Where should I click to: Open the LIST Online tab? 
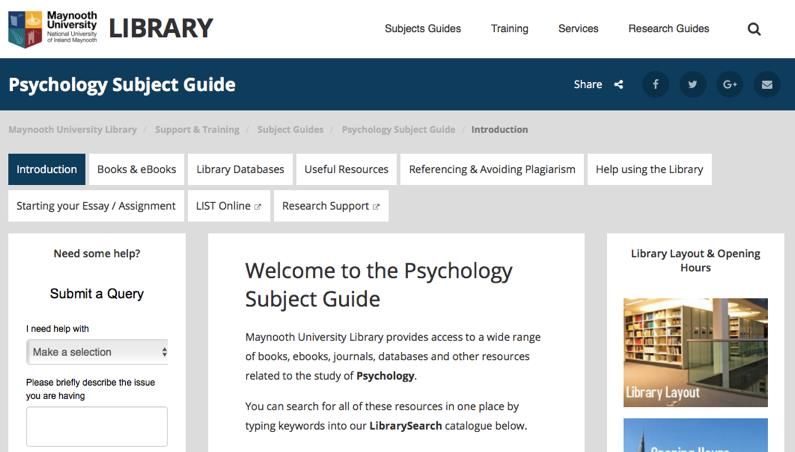[x=229, y=206]
